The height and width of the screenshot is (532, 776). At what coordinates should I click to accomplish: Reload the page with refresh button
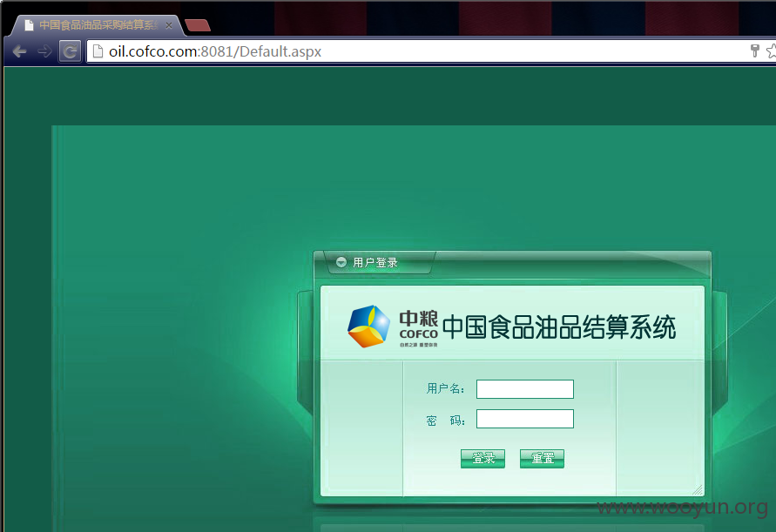point(70,51)
